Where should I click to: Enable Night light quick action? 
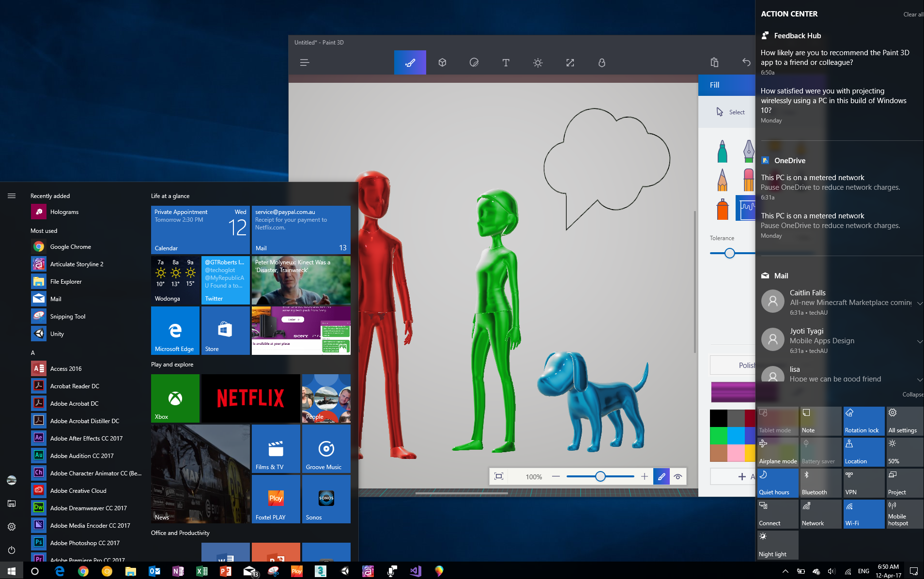tap(777, 545)
